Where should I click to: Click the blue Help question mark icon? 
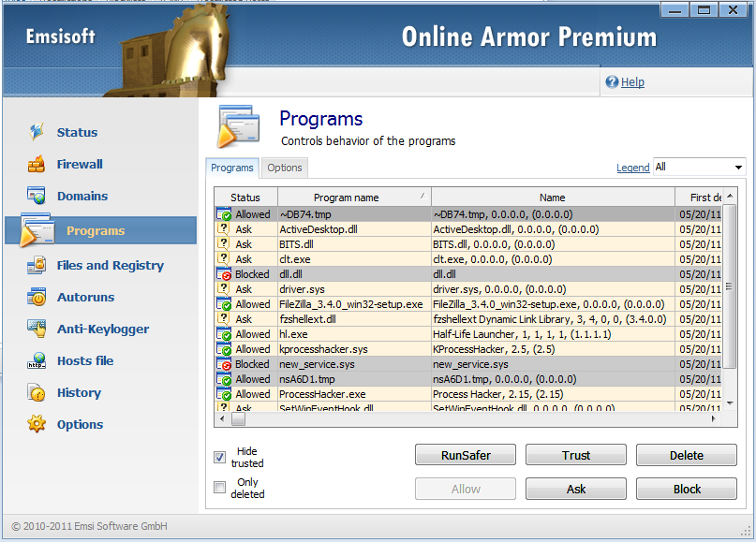[612, 81]
